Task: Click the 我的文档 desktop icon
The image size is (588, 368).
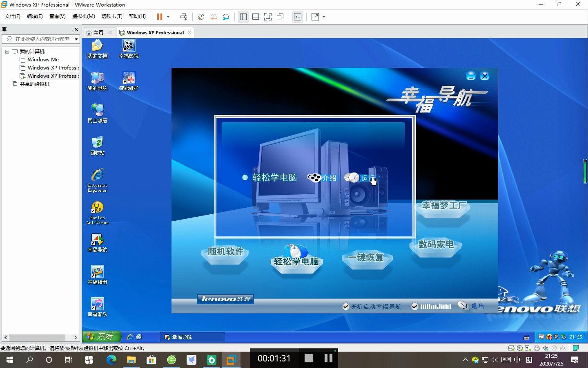Action: coord(97,49)
